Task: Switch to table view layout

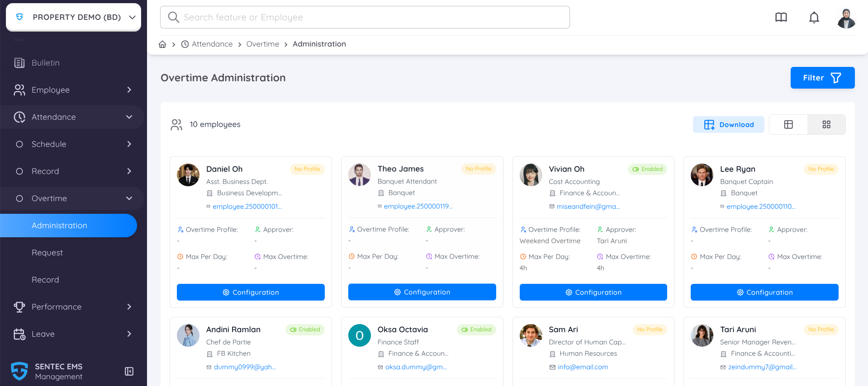Action: coord(788,125)
